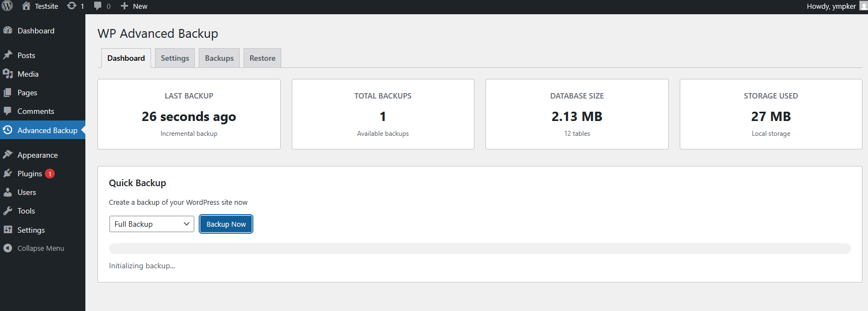Image resolution: width=868 pixels, height=311 pixels.
Task: Click the "Local storage" label
Action: tap(771, 134)
